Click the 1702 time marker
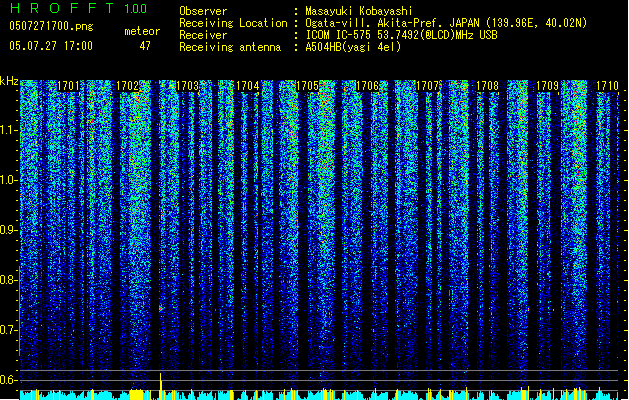 (x=128, y=86)
